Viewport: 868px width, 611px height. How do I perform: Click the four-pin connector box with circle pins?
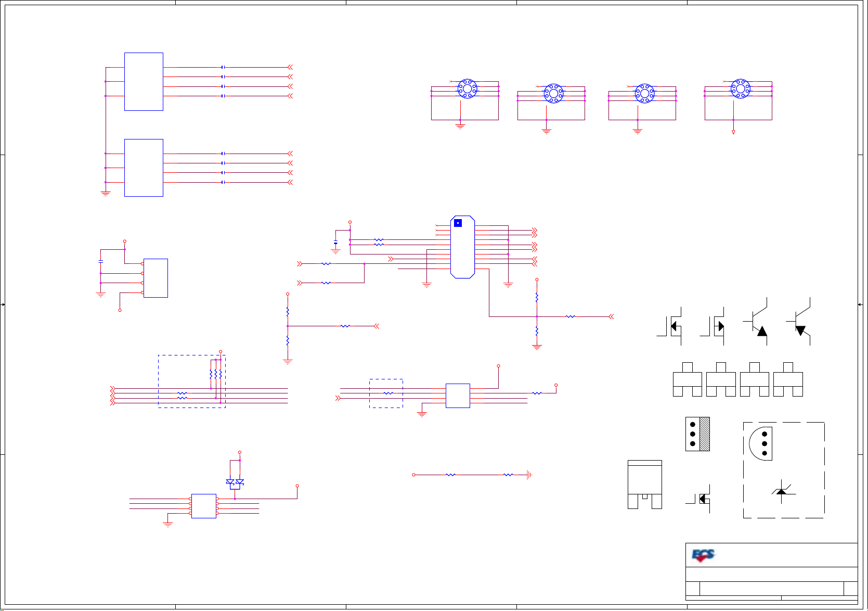(156, 278)
